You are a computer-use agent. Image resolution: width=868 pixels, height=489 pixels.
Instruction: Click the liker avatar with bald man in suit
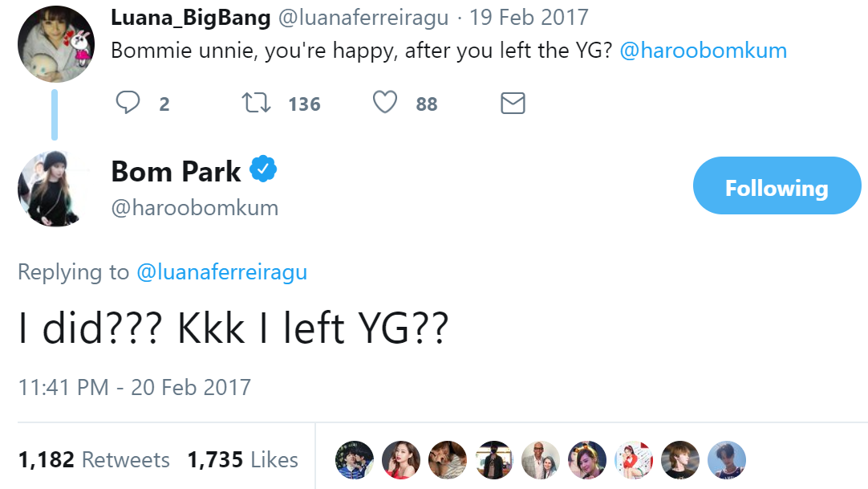(540, 460)
